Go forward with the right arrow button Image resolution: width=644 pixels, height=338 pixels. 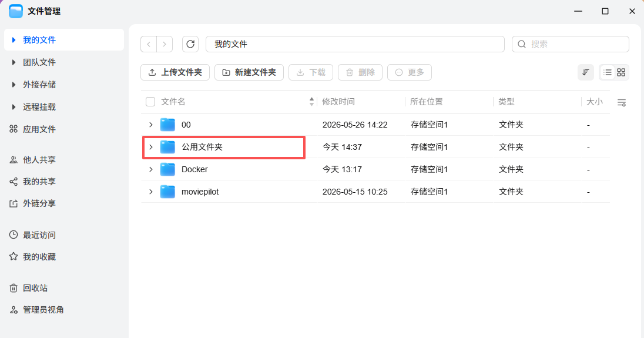165,44
